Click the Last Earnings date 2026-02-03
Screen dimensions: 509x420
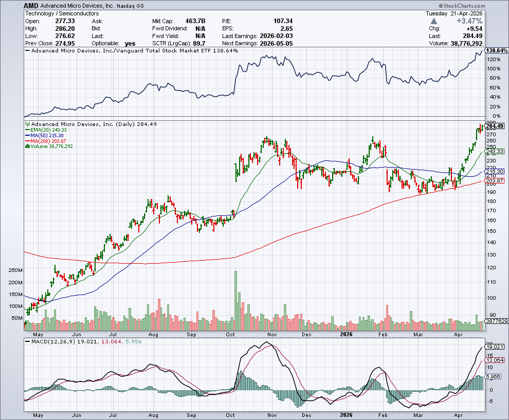(x=276, y=36)
